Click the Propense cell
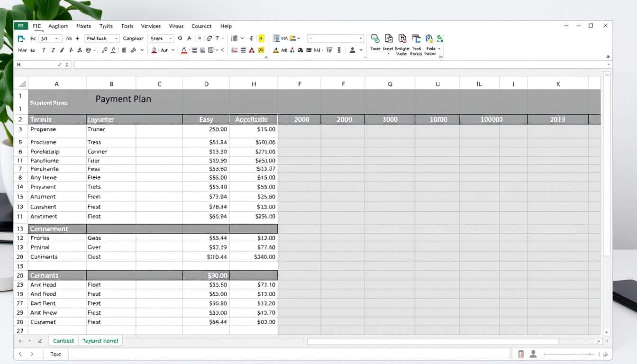637x364 pixels. [57, 129]
